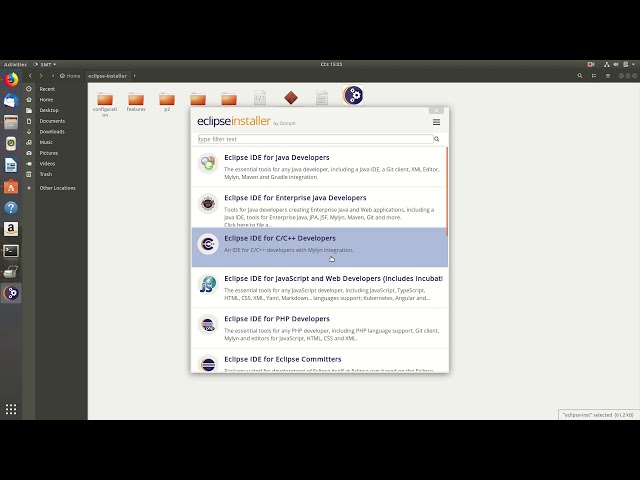The height and width of the screenshot is (480, 640).
Task: Select the Eclipse Committers package icon
Action: click(208, 363)
